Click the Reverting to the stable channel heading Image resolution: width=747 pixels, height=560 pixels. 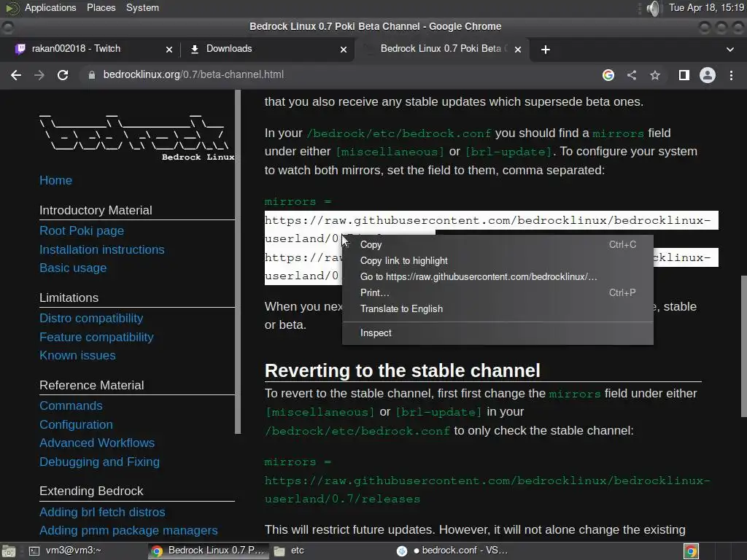(x=402, y=371)
